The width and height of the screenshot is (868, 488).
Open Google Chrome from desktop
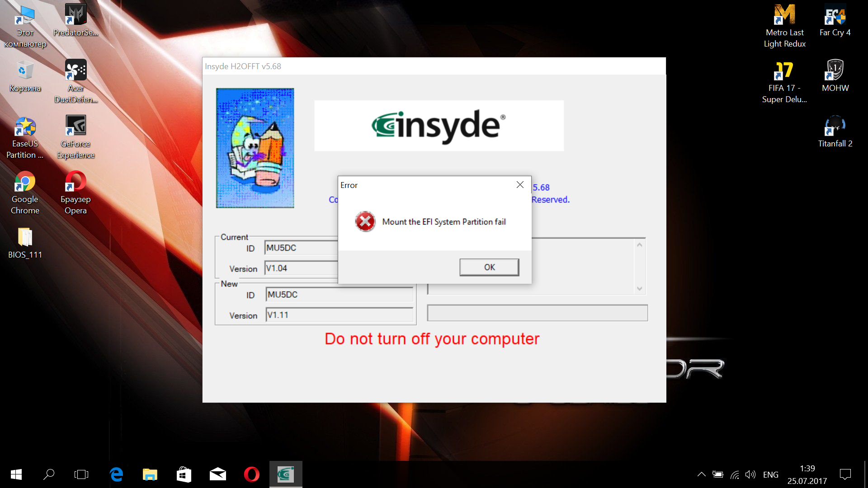point(25,193)
